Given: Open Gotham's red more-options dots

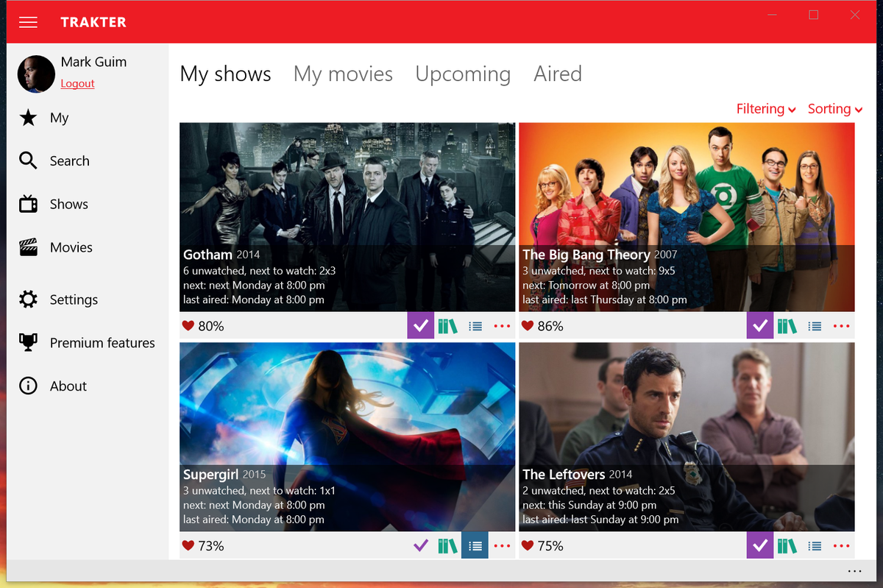Looking at the screenshot, I should point(503,326).
